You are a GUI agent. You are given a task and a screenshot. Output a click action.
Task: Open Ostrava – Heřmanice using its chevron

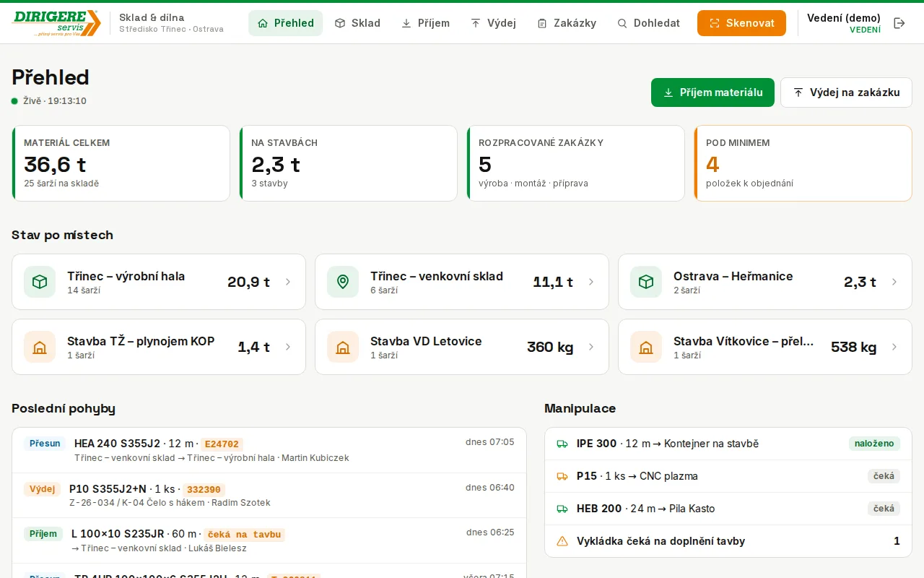(x=894, y=282)
